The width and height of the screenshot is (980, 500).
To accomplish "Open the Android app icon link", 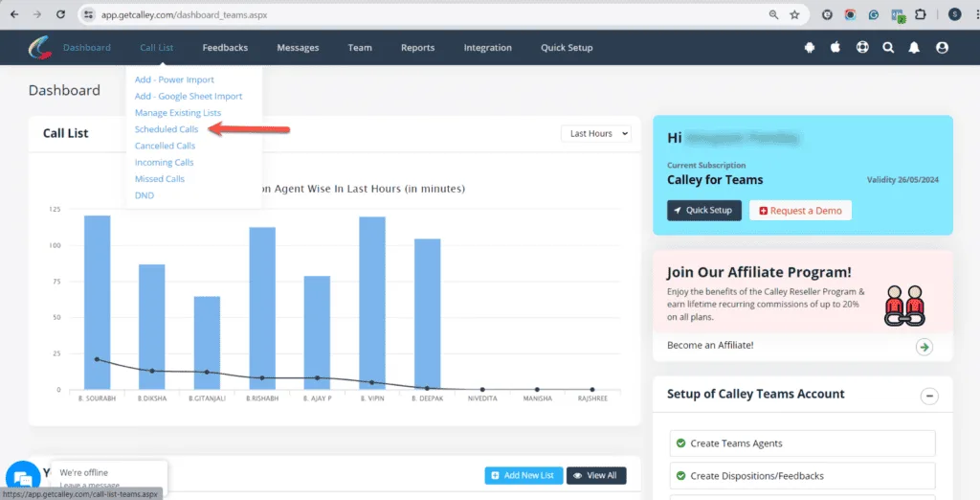I will point(810,48).
